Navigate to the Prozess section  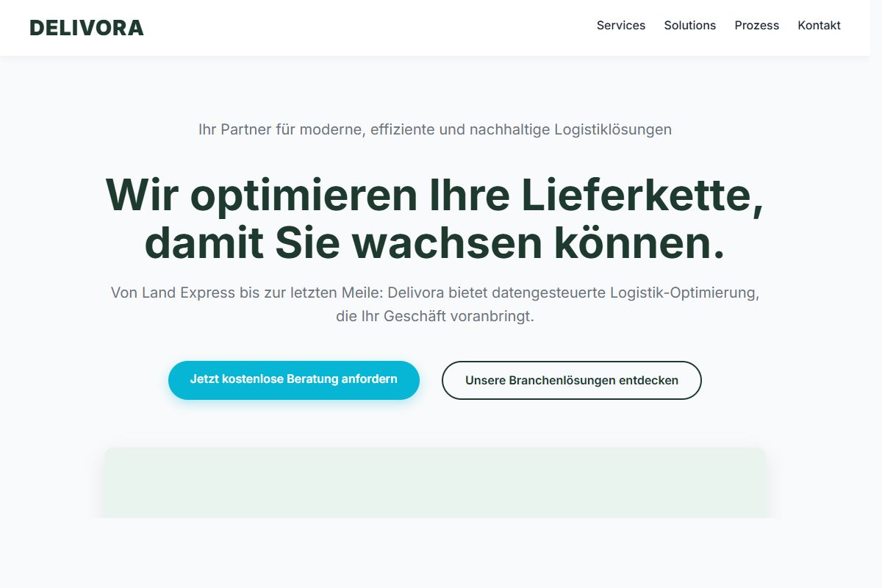point(756,26)
